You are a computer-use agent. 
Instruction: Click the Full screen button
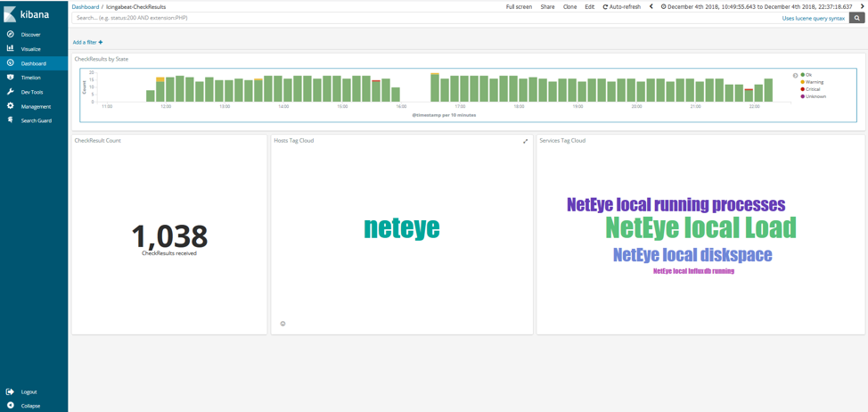(x=520, y=6)
